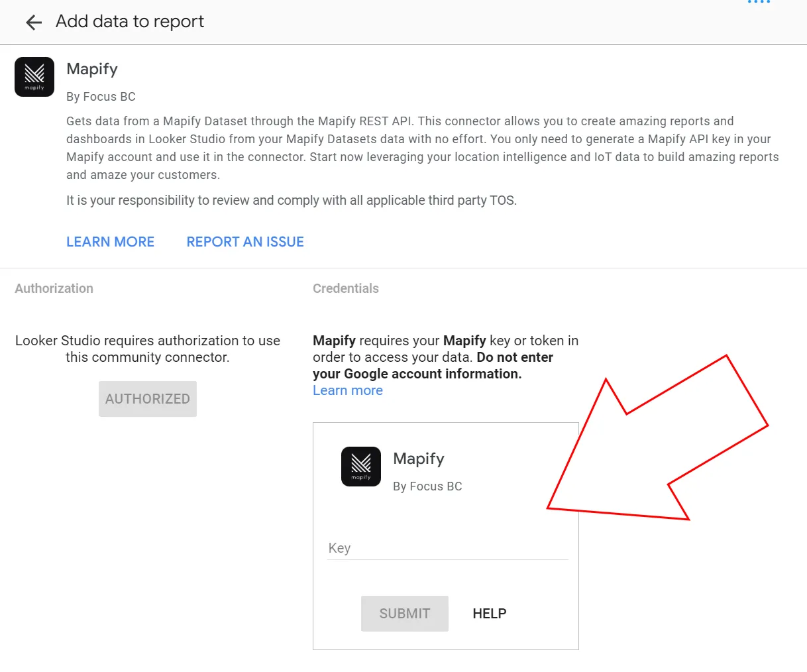Click the 'Authorization' section label

54,288
